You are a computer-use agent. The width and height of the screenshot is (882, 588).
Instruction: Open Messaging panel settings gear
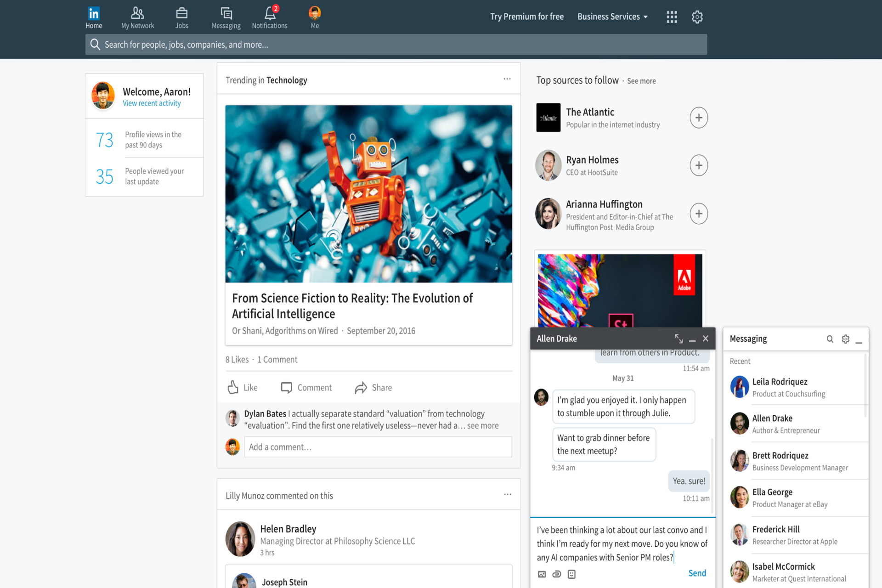pos(845,339)
